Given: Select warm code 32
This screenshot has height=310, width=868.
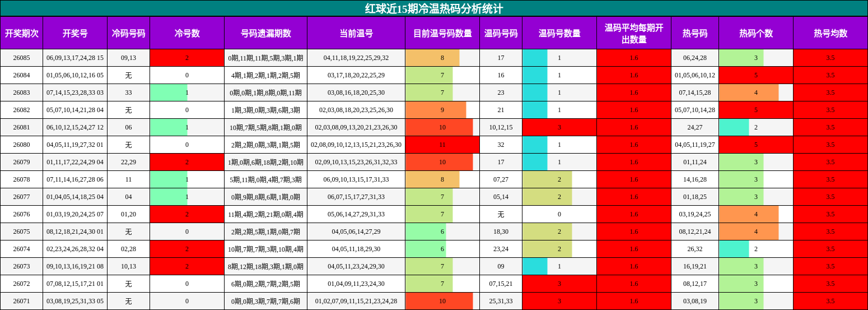Looking at the screenshot, I should 501,145.
